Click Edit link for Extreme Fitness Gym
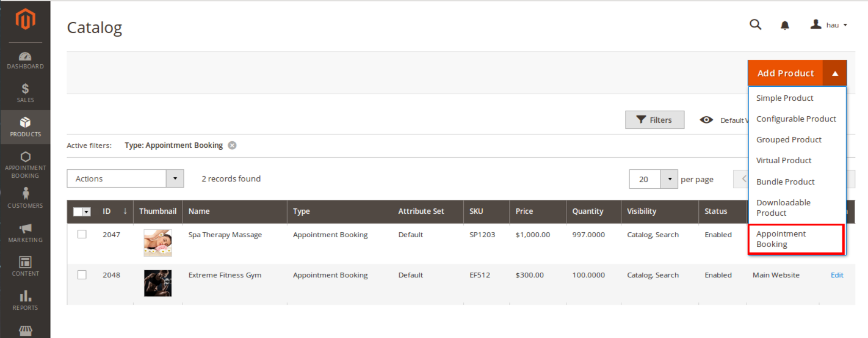Image resolution: width=868 pixels, height=338 pixels. click(x=837, y=275)
